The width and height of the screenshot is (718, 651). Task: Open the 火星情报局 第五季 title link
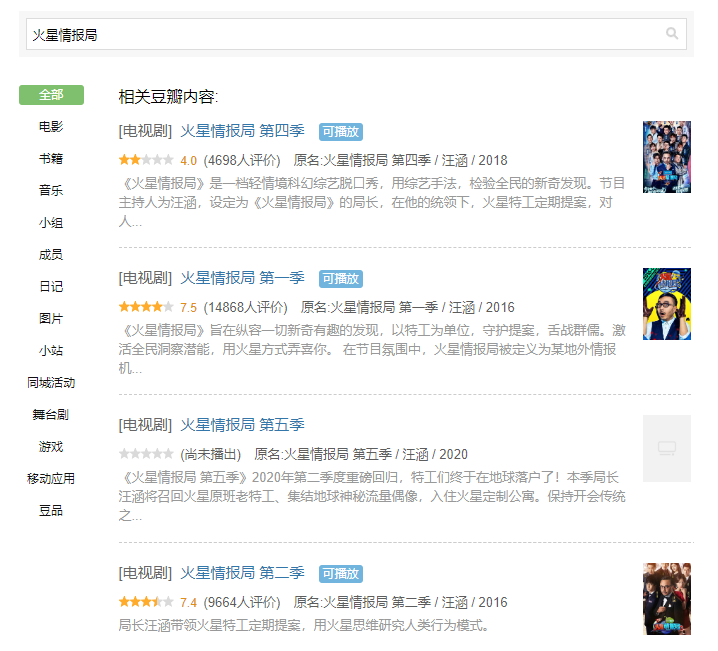click(x=242, y=425)
